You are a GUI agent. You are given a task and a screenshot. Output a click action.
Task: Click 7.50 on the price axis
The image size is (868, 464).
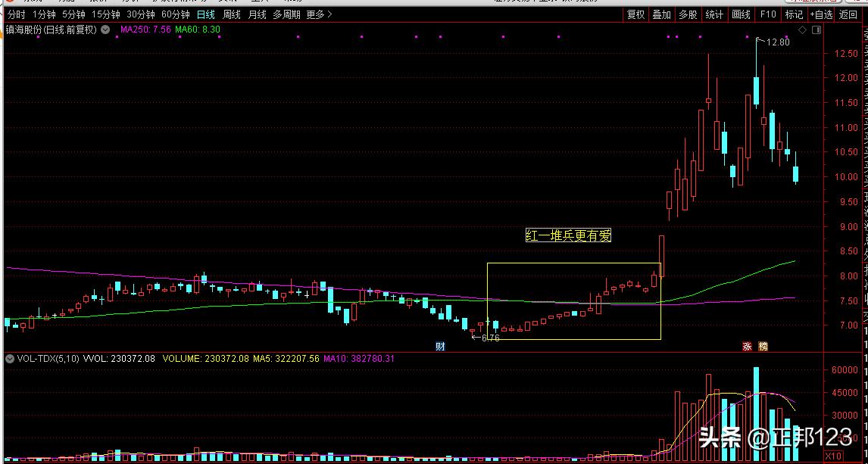coord(848,301)
